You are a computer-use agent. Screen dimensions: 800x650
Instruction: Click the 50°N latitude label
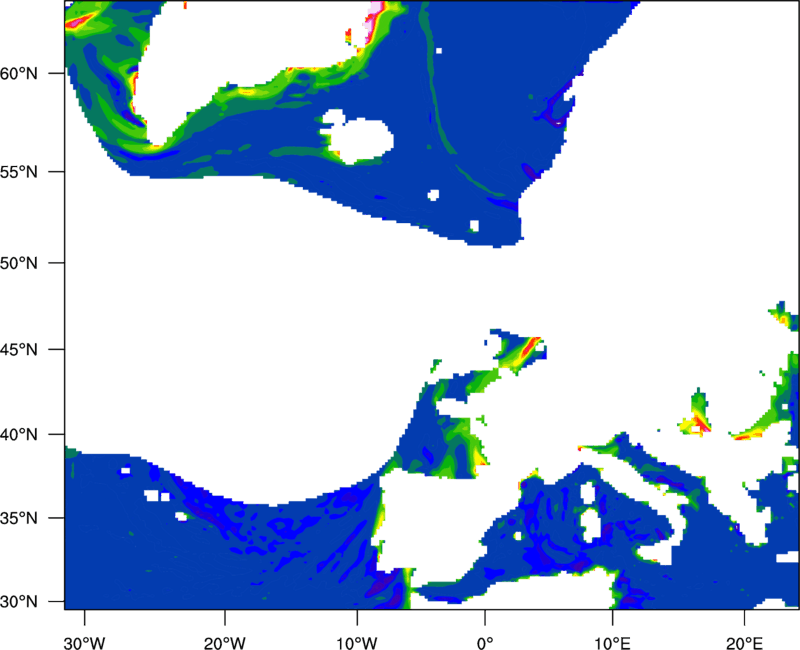tap(19, 263)
